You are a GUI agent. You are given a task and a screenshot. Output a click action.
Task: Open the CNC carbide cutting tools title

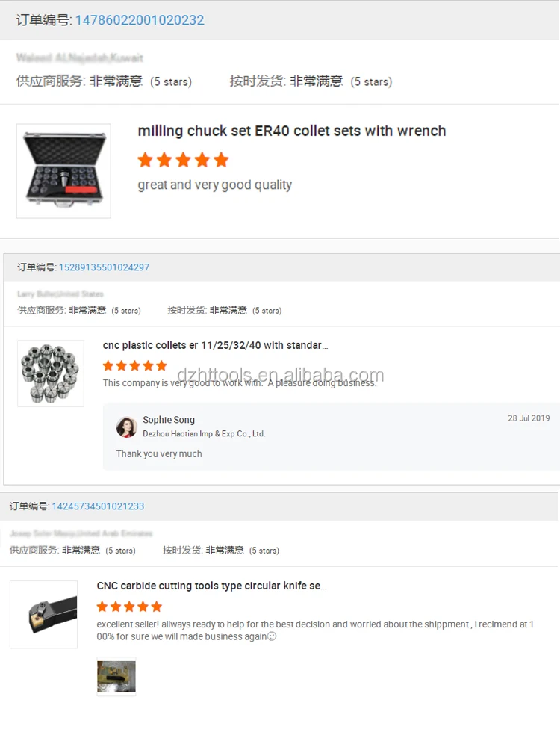(211, 586)
